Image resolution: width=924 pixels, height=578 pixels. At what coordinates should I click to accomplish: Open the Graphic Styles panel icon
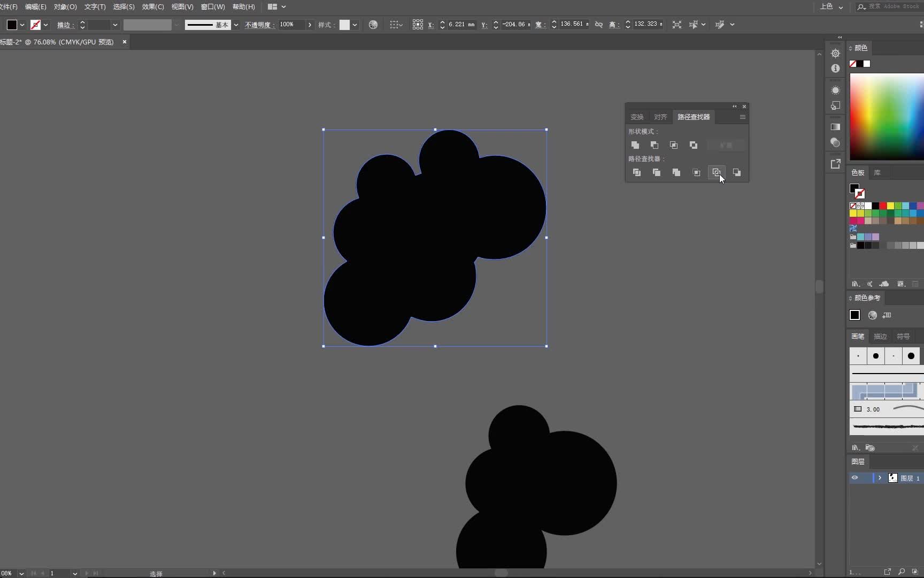point(835,106)
